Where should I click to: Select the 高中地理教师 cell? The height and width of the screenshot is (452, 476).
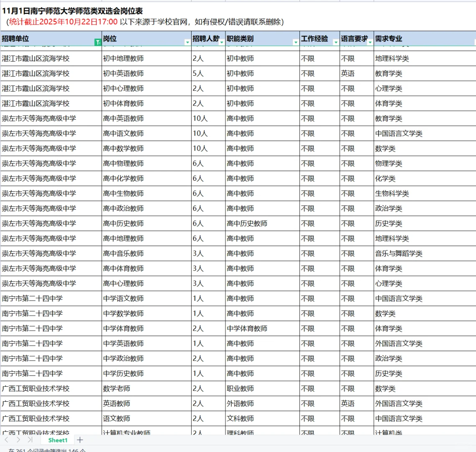(x=146, y=239)
